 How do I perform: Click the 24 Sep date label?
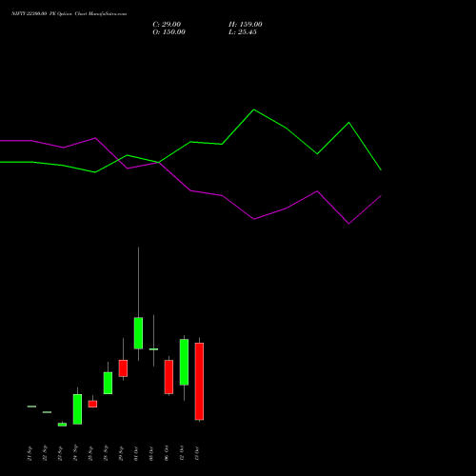click(x=75, y=453)
